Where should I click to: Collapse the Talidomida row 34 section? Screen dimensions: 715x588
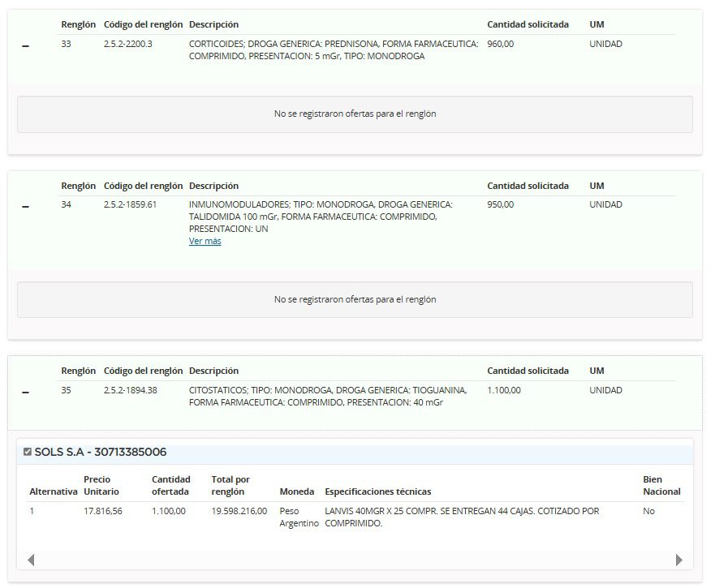(x=25, y=207)
